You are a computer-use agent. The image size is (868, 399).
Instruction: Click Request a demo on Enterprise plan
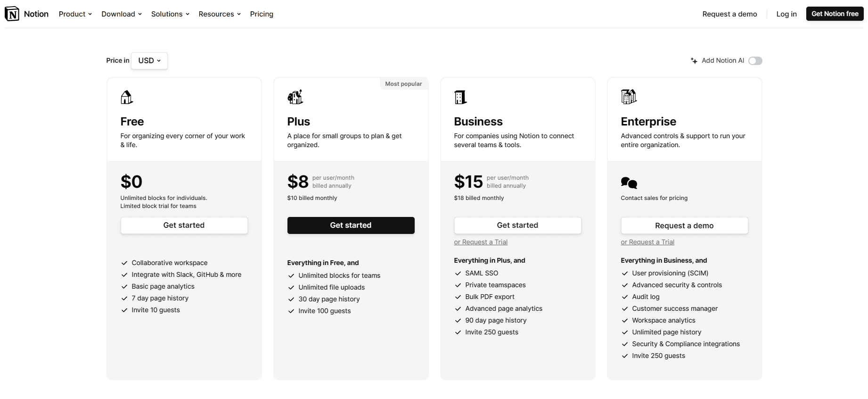[684, 225]
